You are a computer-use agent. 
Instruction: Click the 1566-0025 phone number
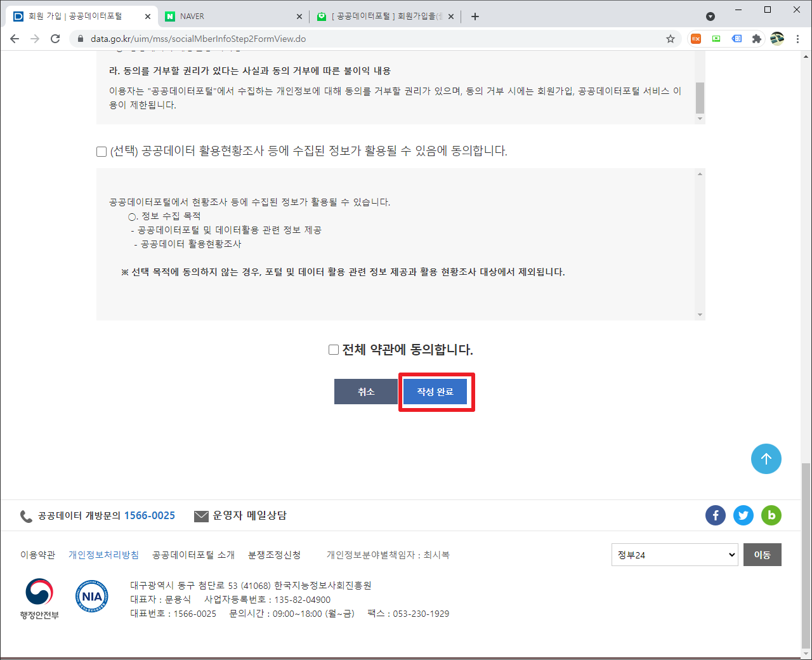tap(150, 515)
